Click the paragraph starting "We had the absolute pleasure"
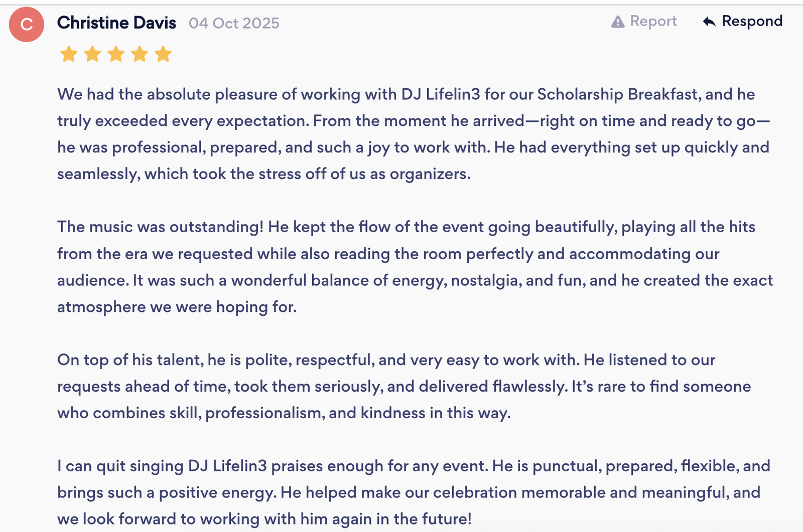The image size is (803, 532). (x=413, y=134)
